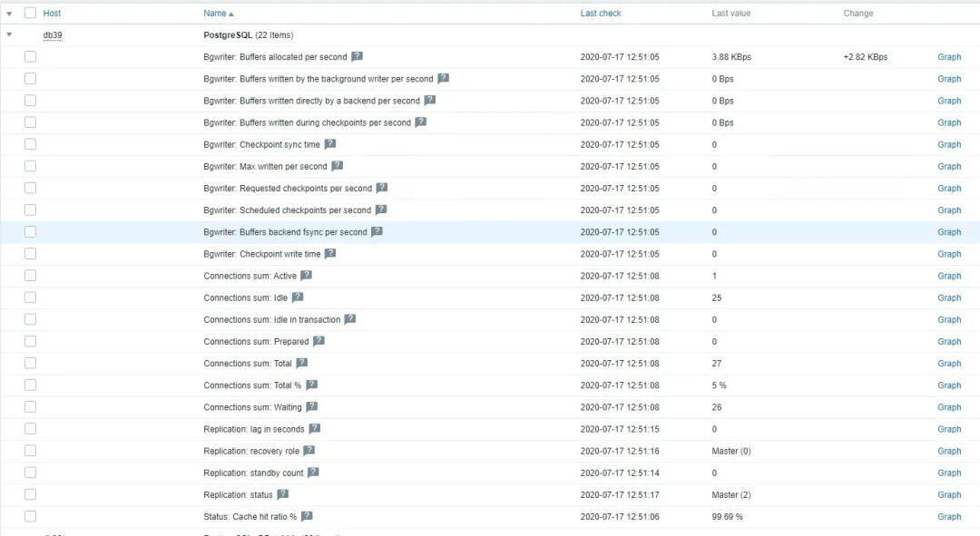This screenshot has width=980, height=536.
Task: Collapse the db39 PostgreSQL group
Action: pos(9,34)
